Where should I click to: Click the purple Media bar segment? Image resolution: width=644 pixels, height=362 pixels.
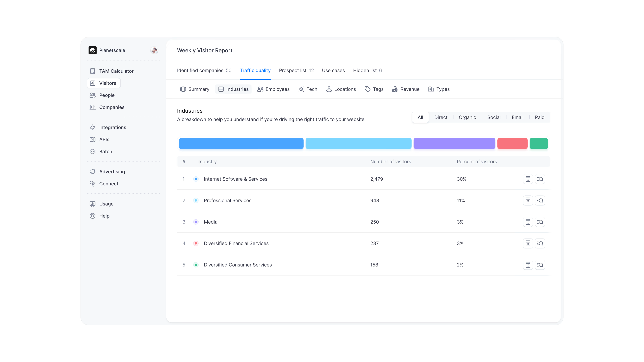tap(454, 143)
